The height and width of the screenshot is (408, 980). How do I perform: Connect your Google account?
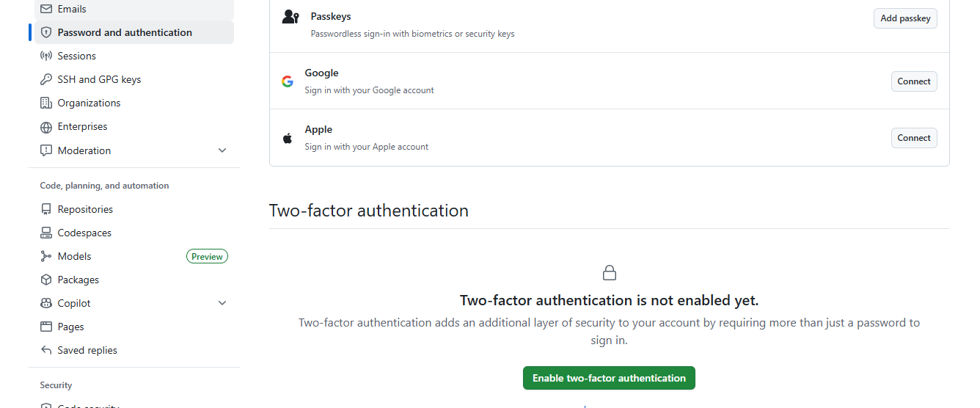(913, 81)
